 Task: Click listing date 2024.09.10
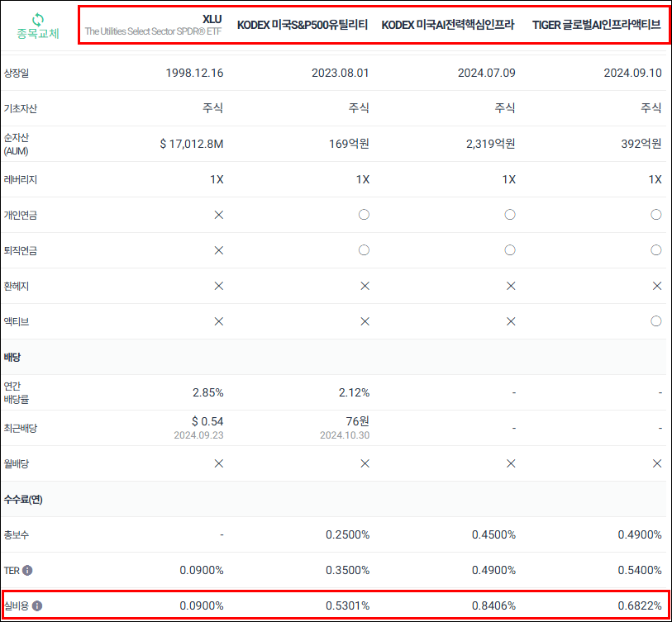[x=632, y=74]
